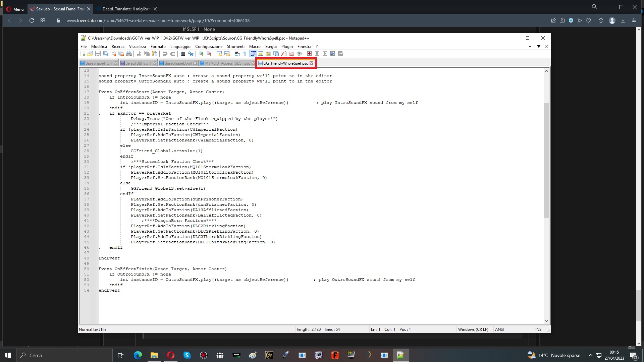Close the defaultBBPs.xml tab
Image resolution: width=644 pixels, height=362 pixels.
[x=154, y=63]
